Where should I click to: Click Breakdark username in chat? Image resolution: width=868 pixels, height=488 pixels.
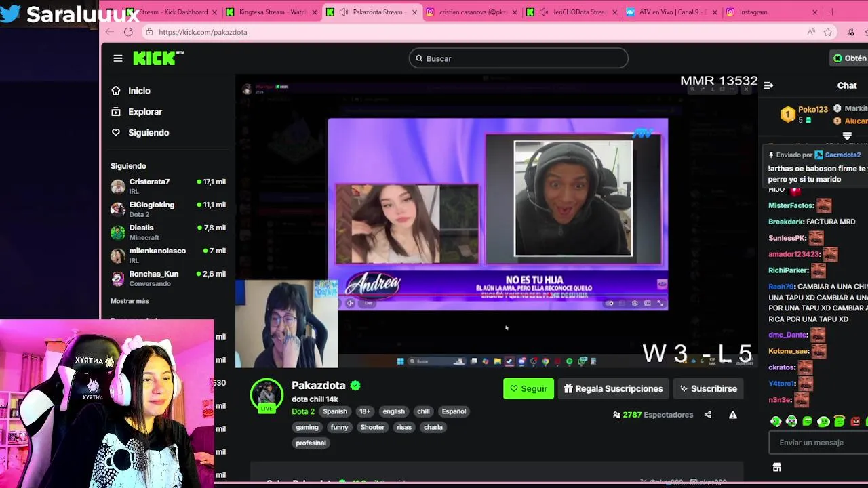coord(786,222)
